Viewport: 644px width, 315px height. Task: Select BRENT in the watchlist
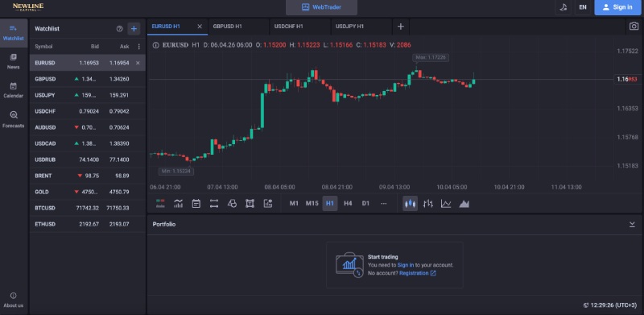pos(88,176)
